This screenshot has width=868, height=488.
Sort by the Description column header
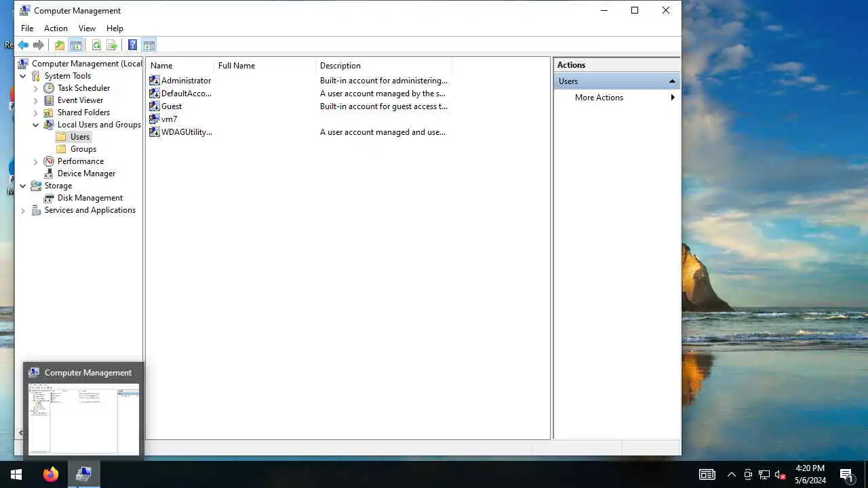(384, 66)
